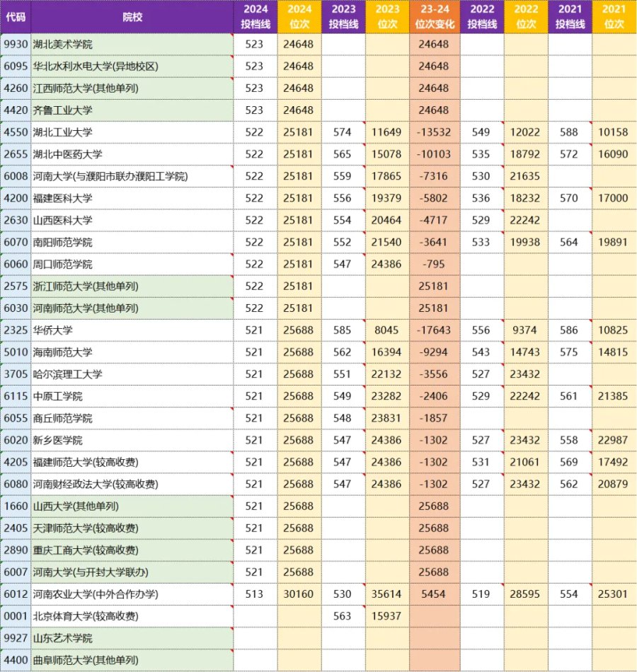Click code cell 2325
637x672 pixels.
click(x=16, y=330)
